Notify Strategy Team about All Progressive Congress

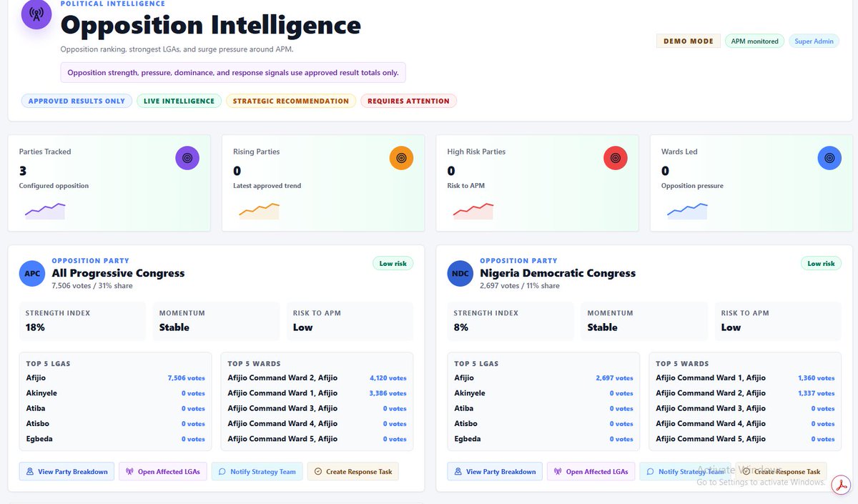pos(257,472)
